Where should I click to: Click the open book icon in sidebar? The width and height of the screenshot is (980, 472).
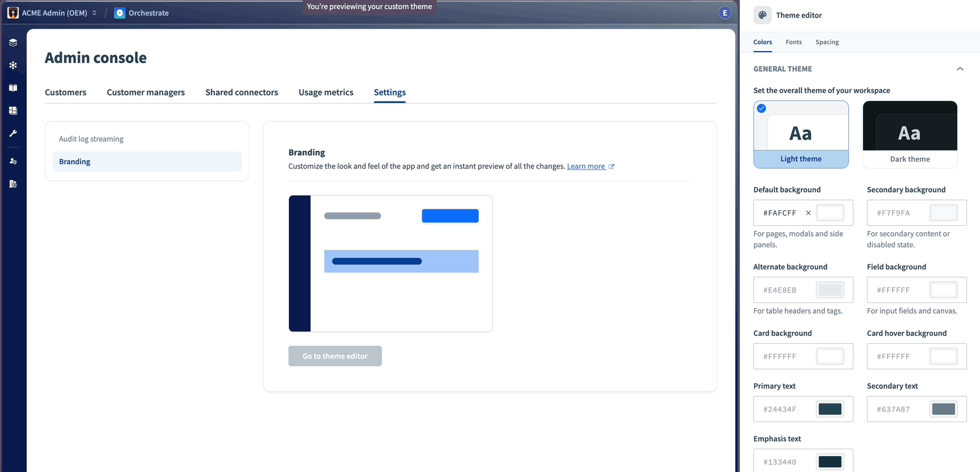click(x=13, y=88)
